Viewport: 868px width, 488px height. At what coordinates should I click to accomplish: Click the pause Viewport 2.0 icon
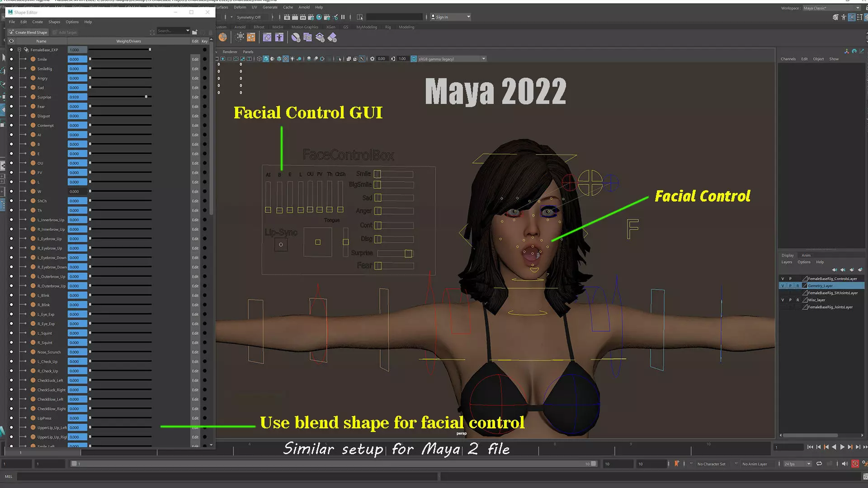[343, 17]
